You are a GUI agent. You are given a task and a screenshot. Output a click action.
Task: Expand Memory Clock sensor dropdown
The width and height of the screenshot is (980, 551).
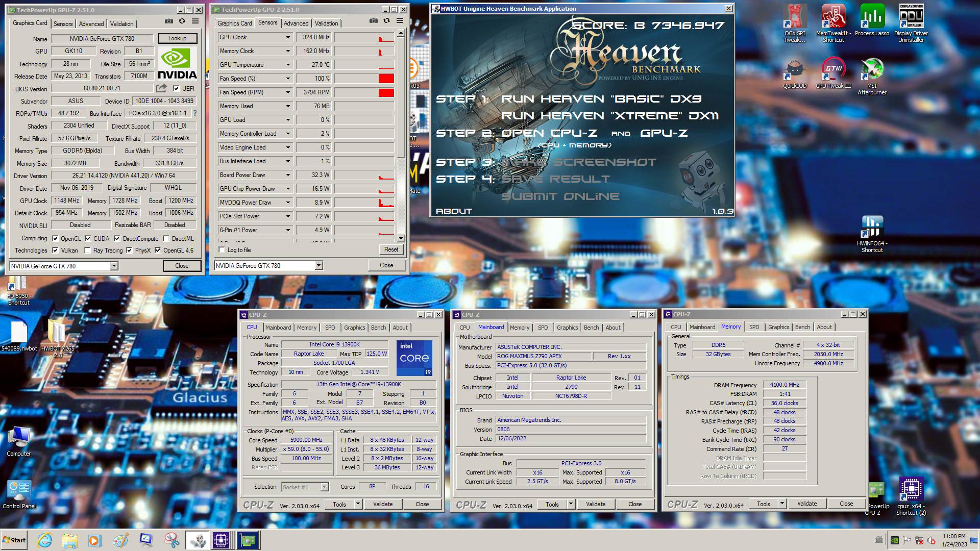coord(288,51)
